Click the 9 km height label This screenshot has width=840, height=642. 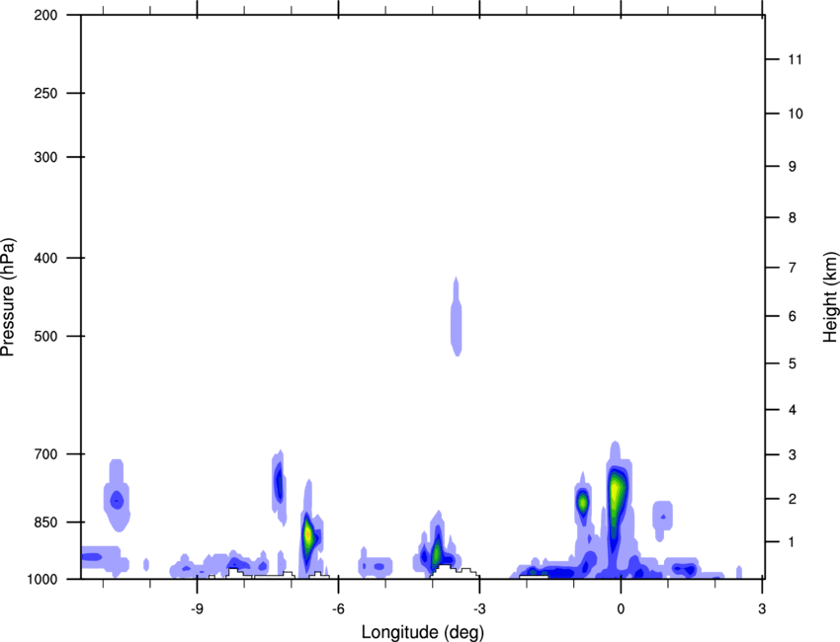coord(793,167)
